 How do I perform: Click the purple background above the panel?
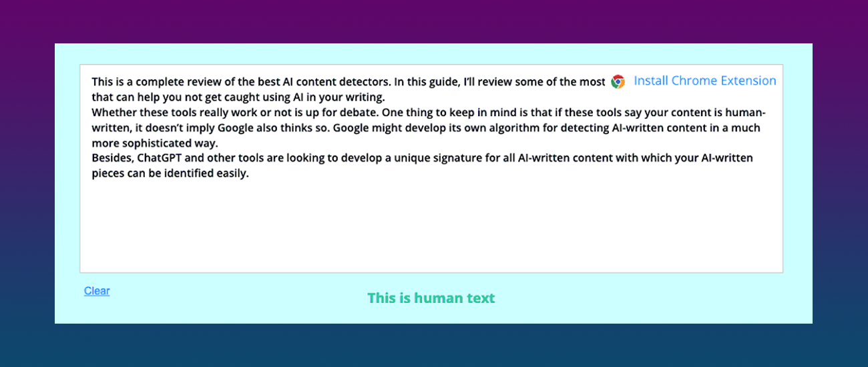434,21
